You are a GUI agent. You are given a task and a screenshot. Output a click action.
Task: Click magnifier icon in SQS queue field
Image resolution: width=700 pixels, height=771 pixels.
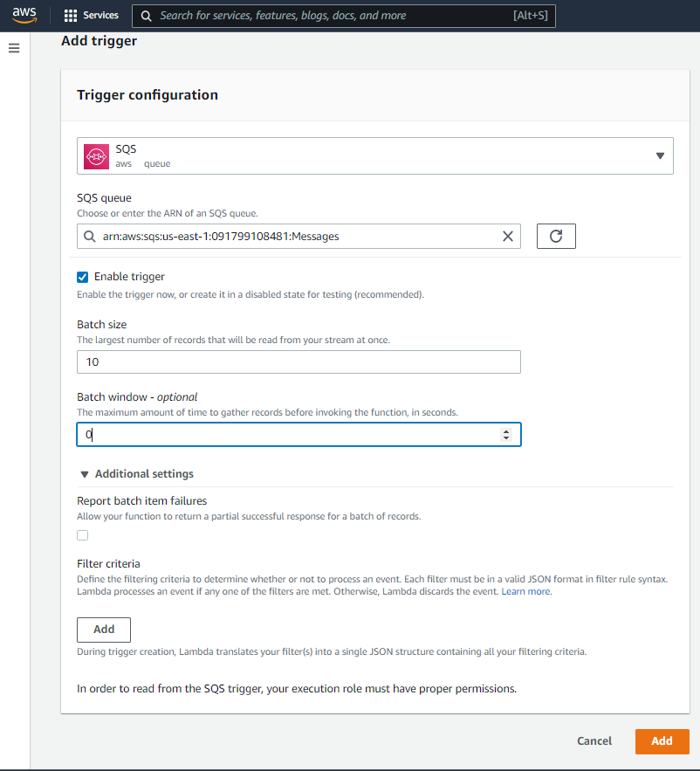pos(89,237)
